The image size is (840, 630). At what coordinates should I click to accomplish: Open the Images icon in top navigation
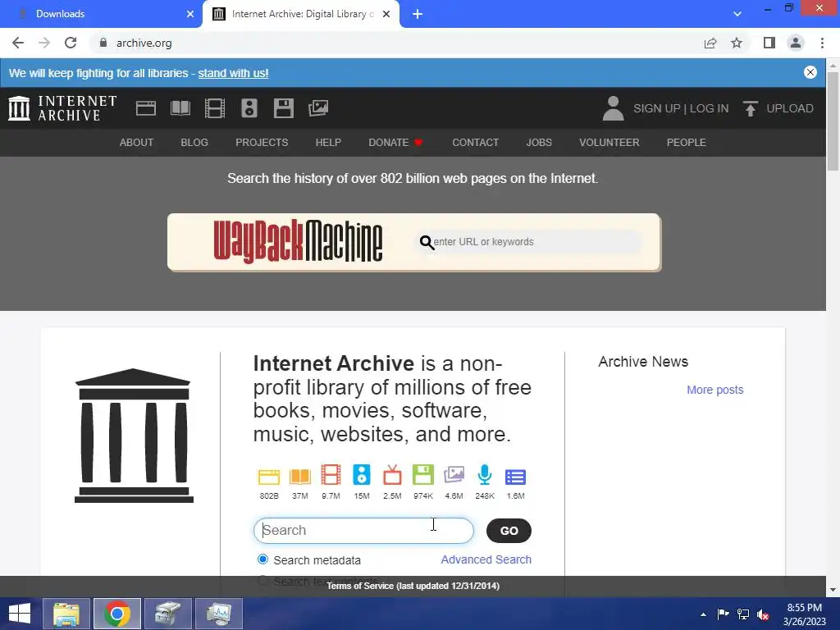[318, 108]
